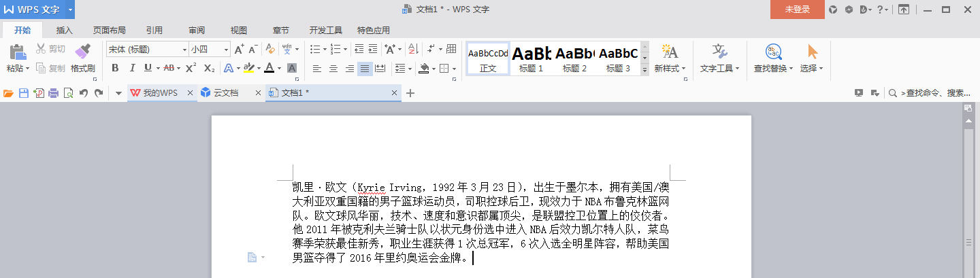The height and width of the screenshot is (278, 980).
Task: Apply superscript X² formatting
Action: (x=191, y=68)
